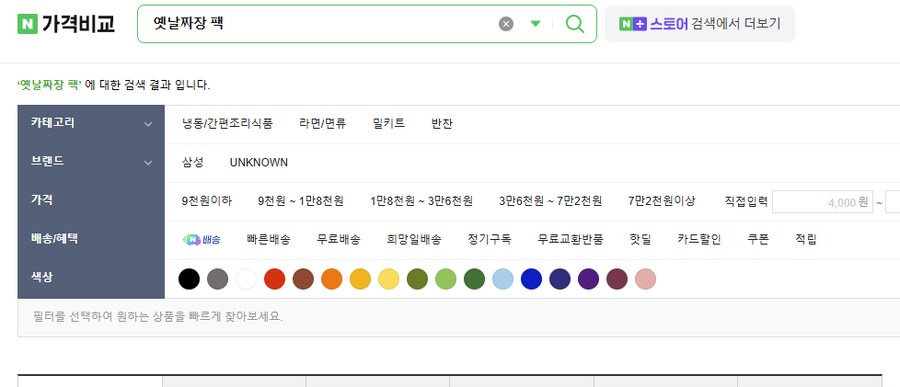Toggle the 카드할인 filter
This screenshot has height=387, width=900.
click(699, 240)
